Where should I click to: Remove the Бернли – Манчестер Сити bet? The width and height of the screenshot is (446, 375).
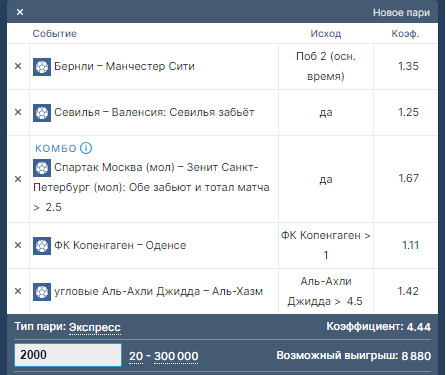[18, 66]
